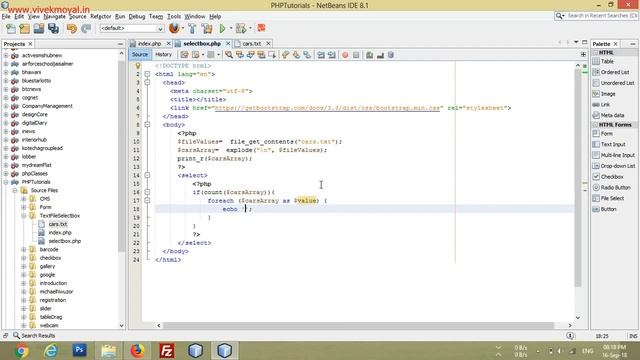Select Table in the Palette
This screenshot has height=360, width=640.
[x=607, y=61]
